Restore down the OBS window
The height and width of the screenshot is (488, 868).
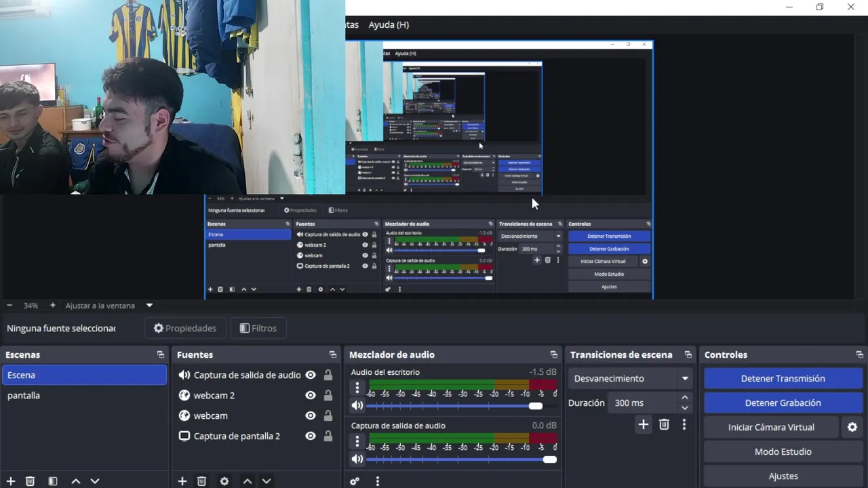coord(819,7)
